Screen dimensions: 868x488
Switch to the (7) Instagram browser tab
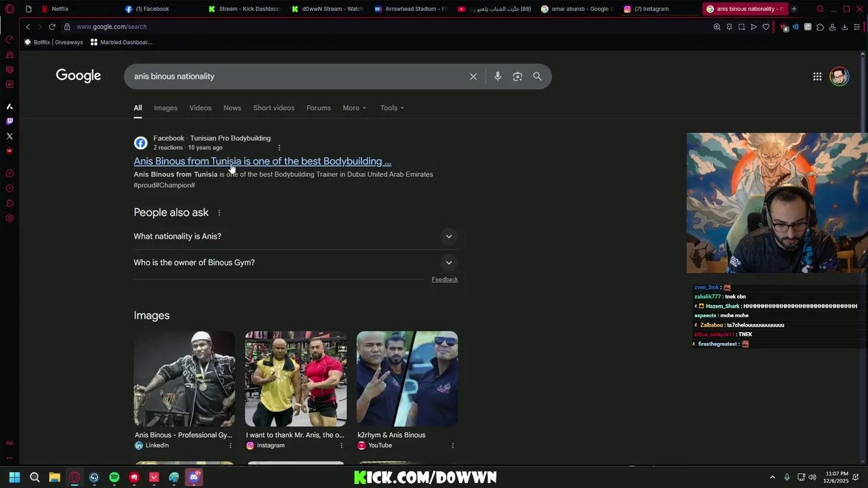tap(659, 9)
